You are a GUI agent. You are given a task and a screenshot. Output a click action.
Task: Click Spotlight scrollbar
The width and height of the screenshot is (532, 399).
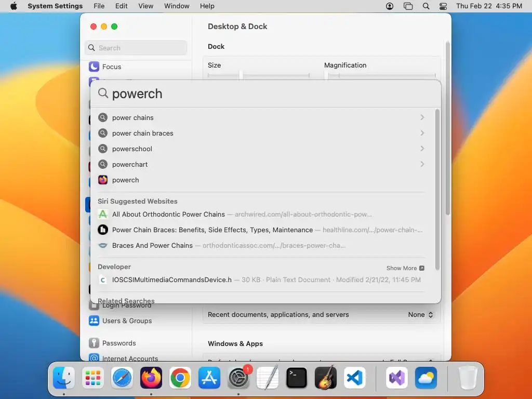pyautogui.click(x=437, y=189)
